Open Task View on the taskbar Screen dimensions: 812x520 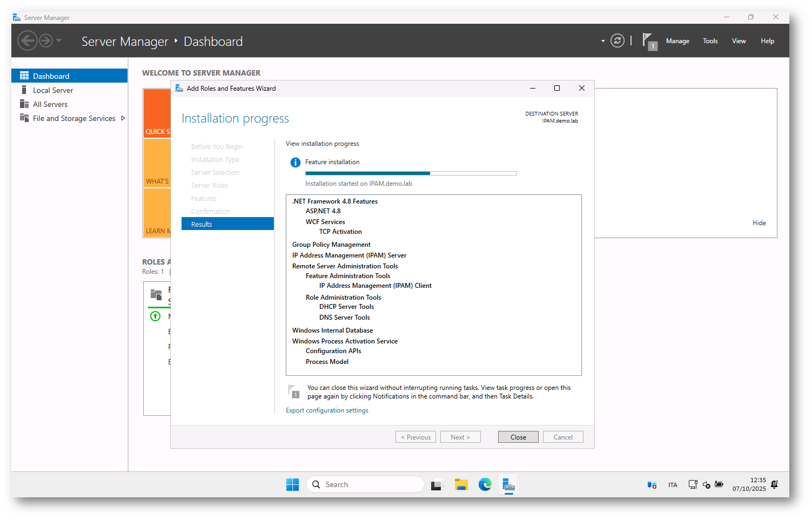coord(437,484)
